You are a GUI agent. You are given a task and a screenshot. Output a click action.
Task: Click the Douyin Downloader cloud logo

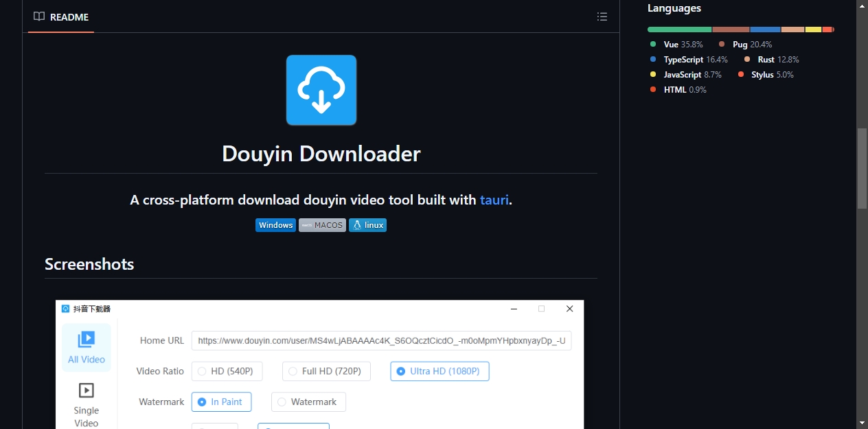[x=321, y=90]
